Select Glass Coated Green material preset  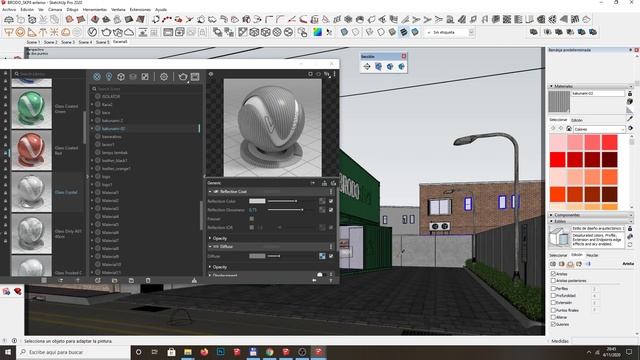[x=32, y=109]
